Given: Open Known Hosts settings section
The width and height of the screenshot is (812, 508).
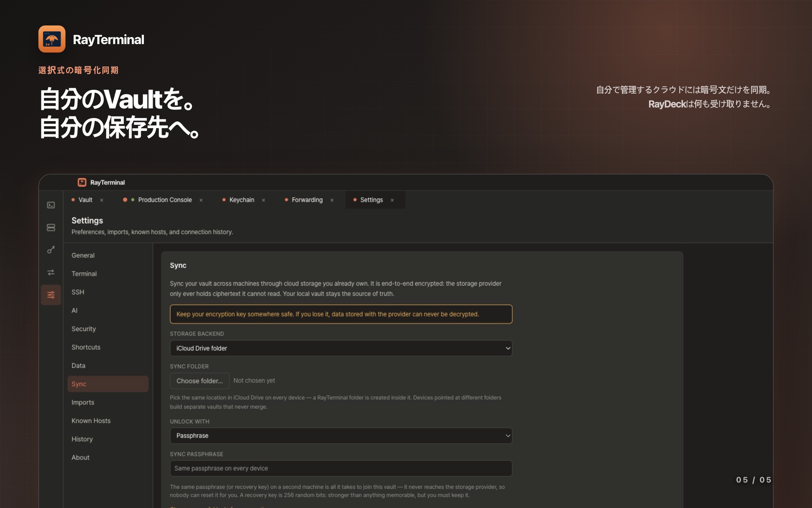Looking at the screenshot, I should (108, 421).
